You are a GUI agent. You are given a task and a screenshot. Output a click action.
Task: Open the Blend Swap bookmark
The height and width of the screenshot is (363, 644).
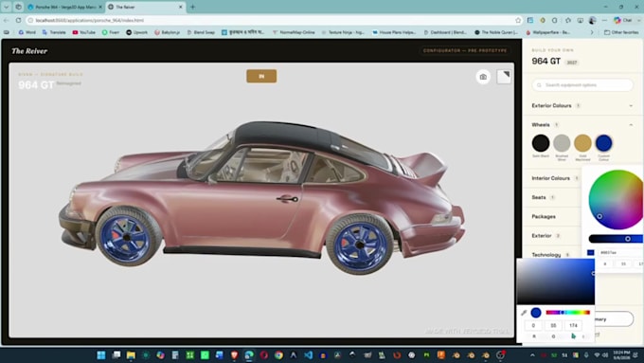(x=201, y=32)
